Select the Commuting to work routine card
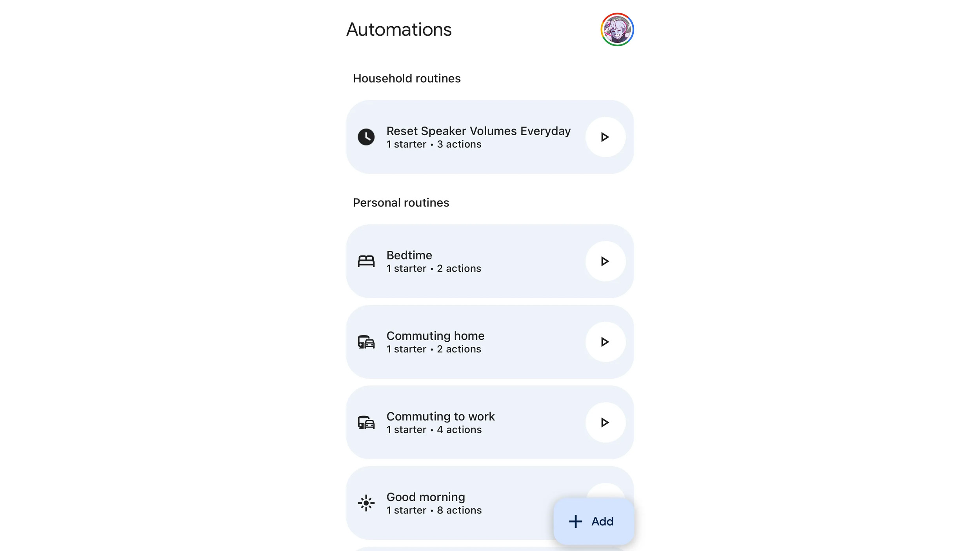Image resolution: width=980 pixels, height=551 pixels. [x=489, y=422]
